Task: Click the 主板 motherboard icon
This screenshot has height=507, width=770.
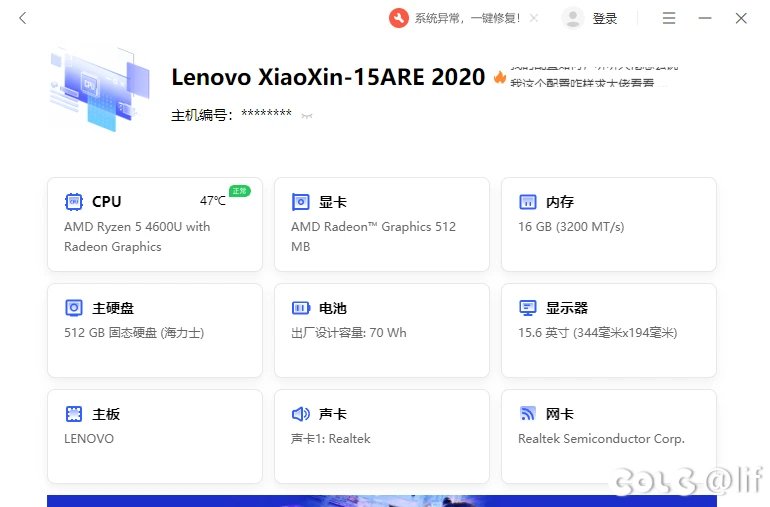Action: point(74,414)
